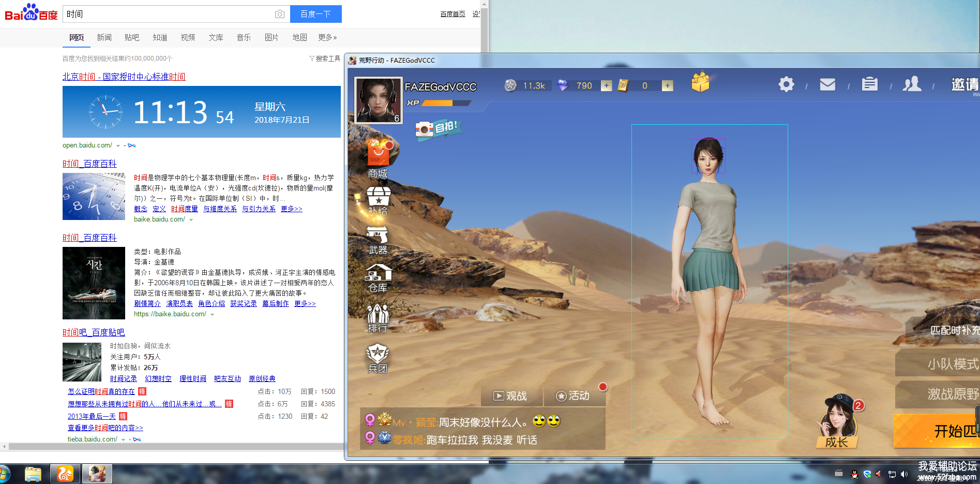
Task: Open the 查看更多时间吧的内容>> link
Action: click(x=105, y=428)
